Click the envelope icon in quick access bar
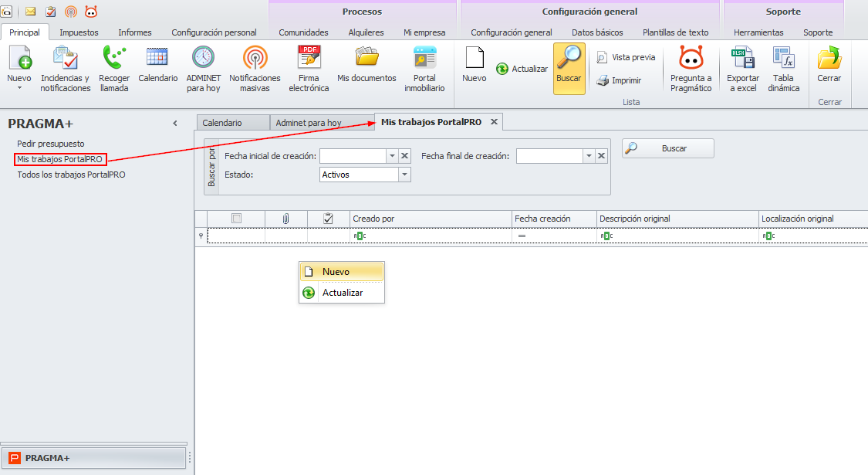Screen dimensions: 868x475 pyautogui.click(x=30, y=11)
